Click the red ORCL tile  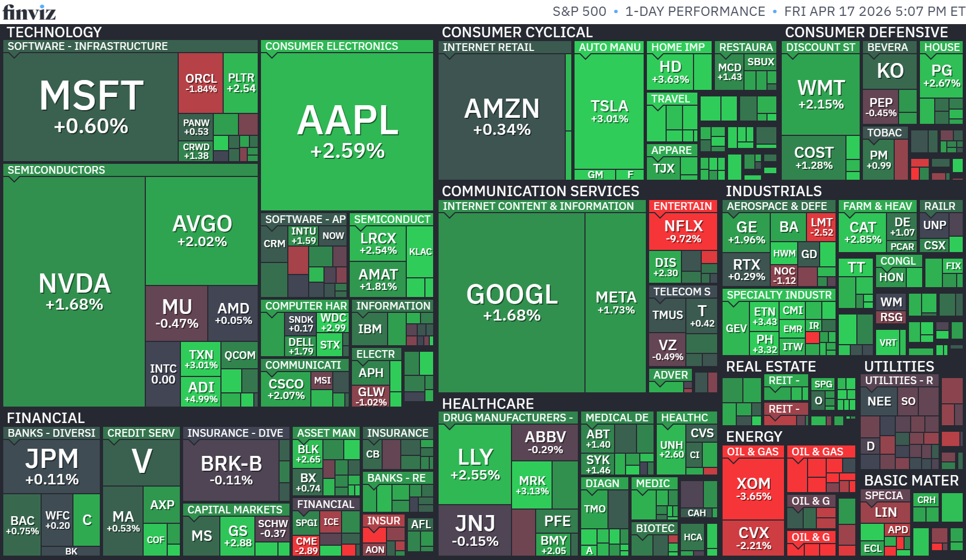[x=201, y=82]
